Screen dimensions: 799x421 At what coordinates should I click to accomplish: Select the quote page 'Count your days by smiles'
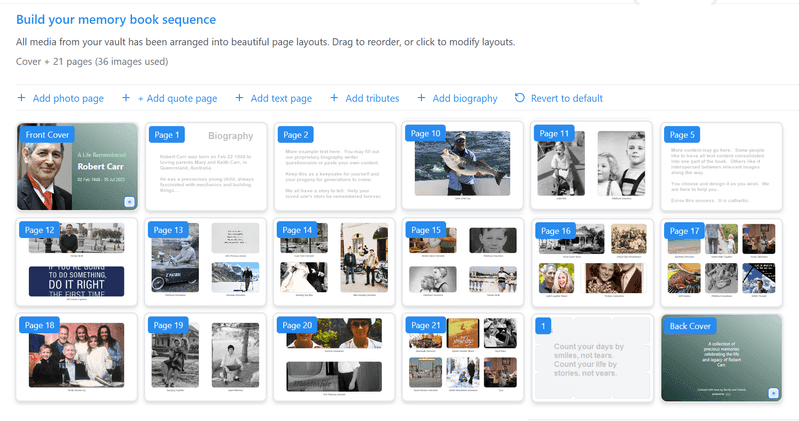tap(591, 359)
